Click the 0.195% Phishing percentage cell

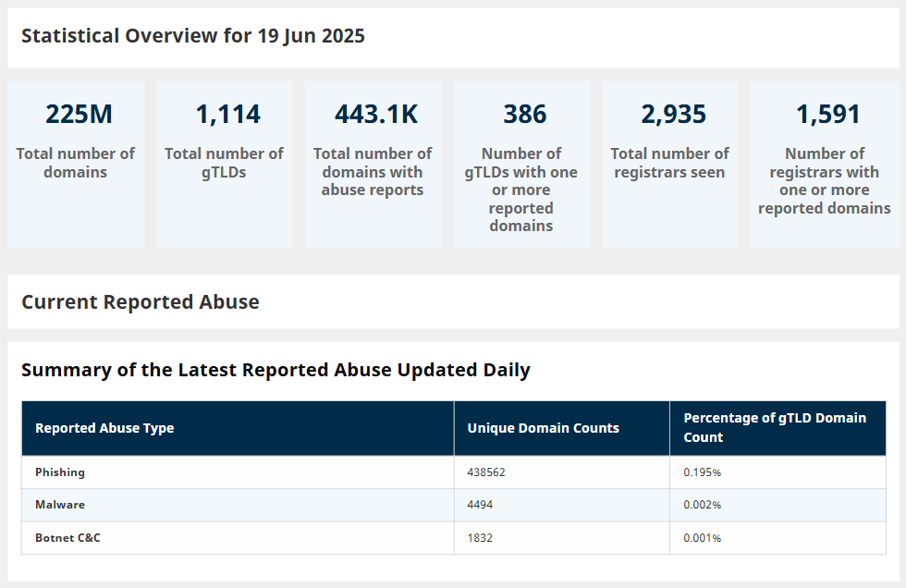pos(703,472)
